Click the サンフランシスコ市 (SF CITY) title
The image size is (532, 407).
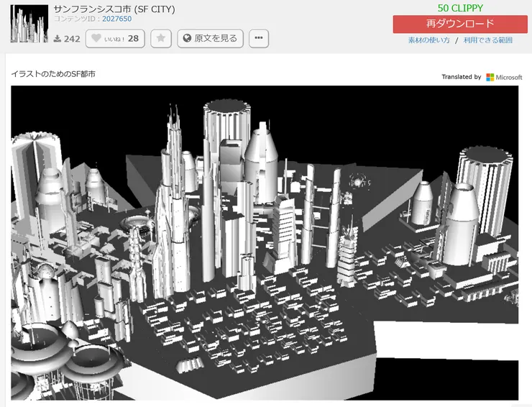(x=114, y=9)
